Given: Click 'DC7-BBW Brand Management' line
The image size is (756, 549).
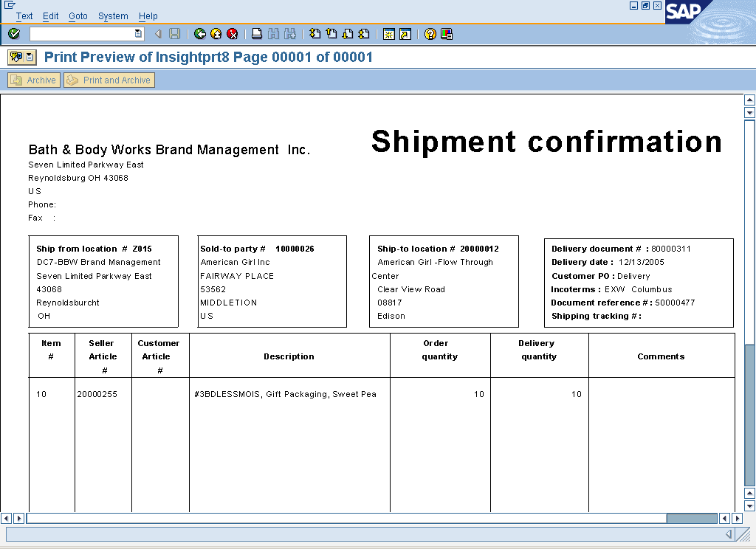Looking at the screenshot, I should pos(99,262).
